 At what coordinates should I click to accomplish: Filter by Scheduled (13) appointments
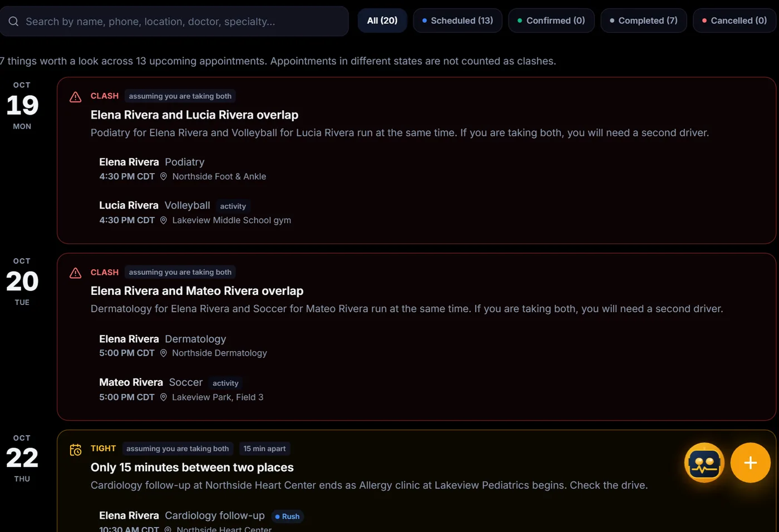click(457, 21)
